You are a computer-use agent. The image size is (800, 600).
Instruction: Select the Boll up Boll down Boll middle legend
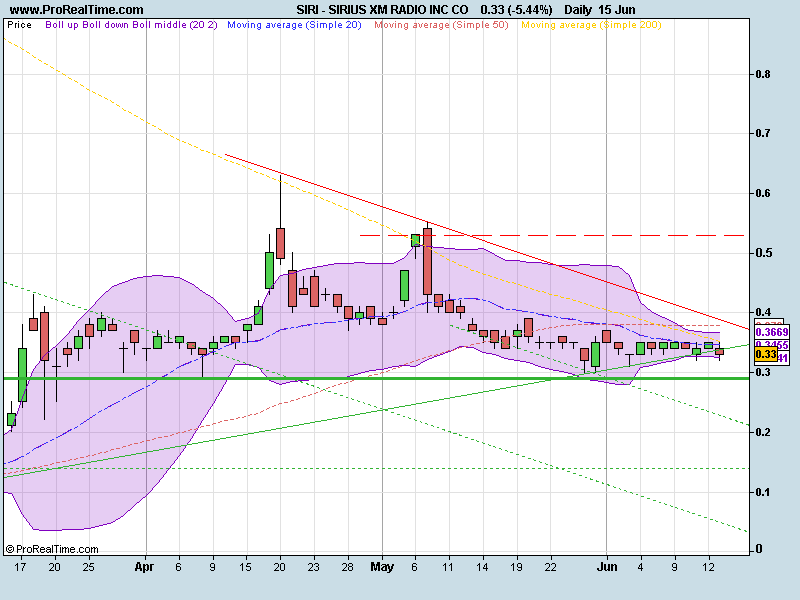[131, 25]
